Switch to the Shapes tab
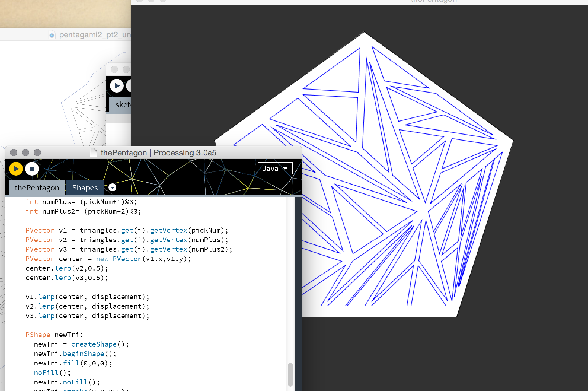588x391 pixels. tap(85, 188)
